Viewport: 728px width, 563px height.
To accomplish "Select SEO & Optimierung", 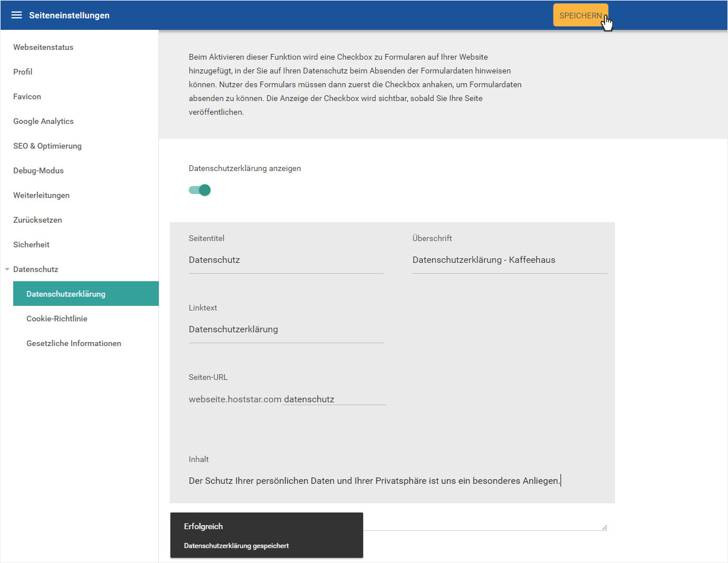I will pyautogui.click(x=48, y=146).
